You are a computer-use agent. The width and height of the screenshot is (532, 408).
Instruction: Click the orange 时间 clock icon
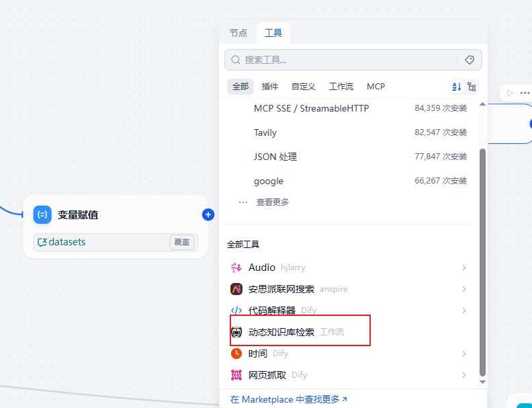[236, 354]
